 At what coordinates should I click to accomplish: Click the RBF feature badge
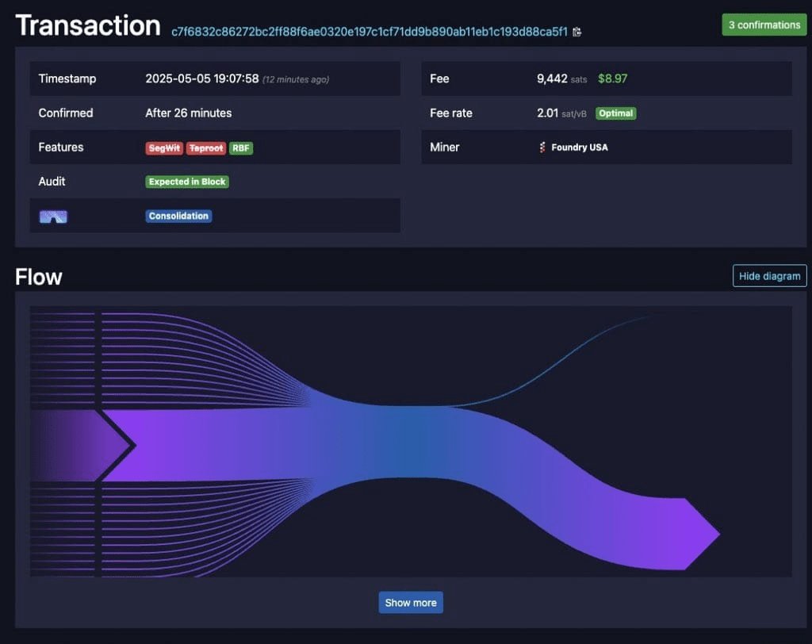(x=241, y=148)
